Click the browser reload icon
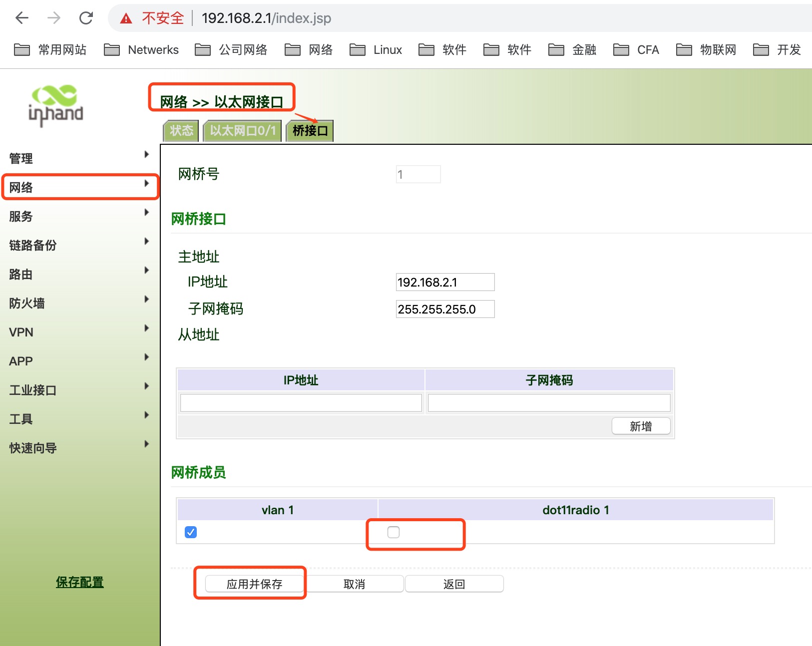This screenshot has height=646, width=812. point(86,18)
